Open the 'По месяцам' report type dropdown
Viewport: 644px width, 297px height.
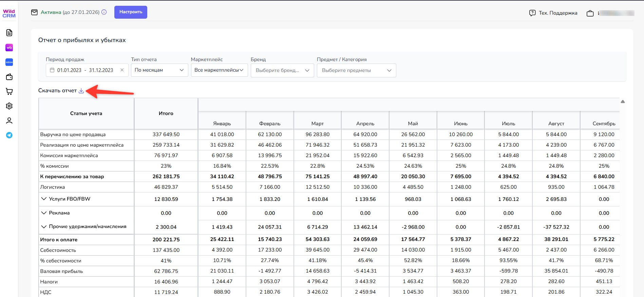tap(159, 70)
